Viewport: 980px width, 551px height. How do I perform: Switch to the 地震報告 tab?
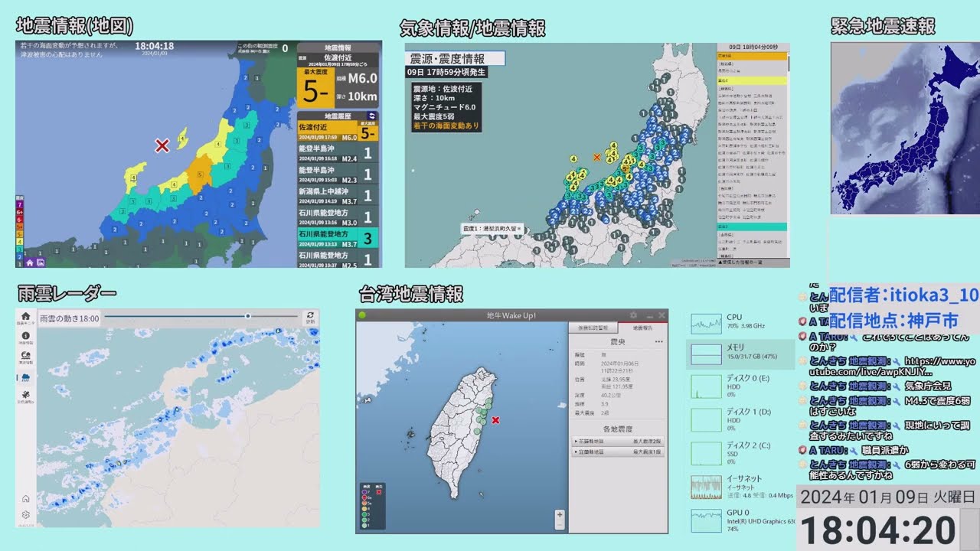pos(642,328)
